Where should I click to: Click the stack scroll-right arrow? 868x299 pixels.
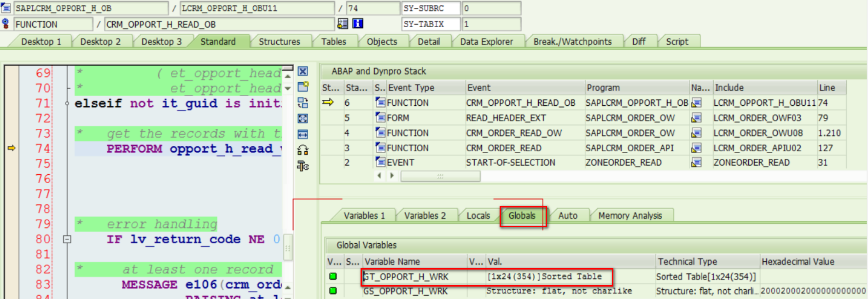pos(392,176)
